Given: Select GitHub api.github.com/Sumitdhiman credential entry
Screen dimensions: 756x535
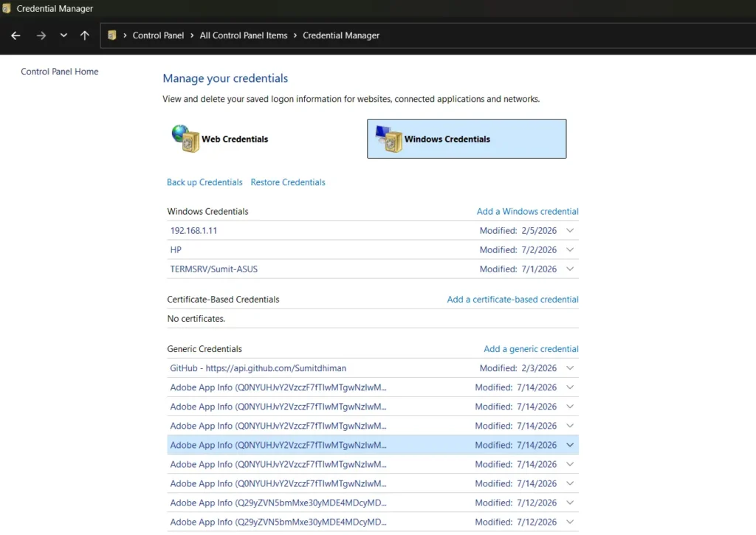Looking at the screenshot, I should (258, 367).
